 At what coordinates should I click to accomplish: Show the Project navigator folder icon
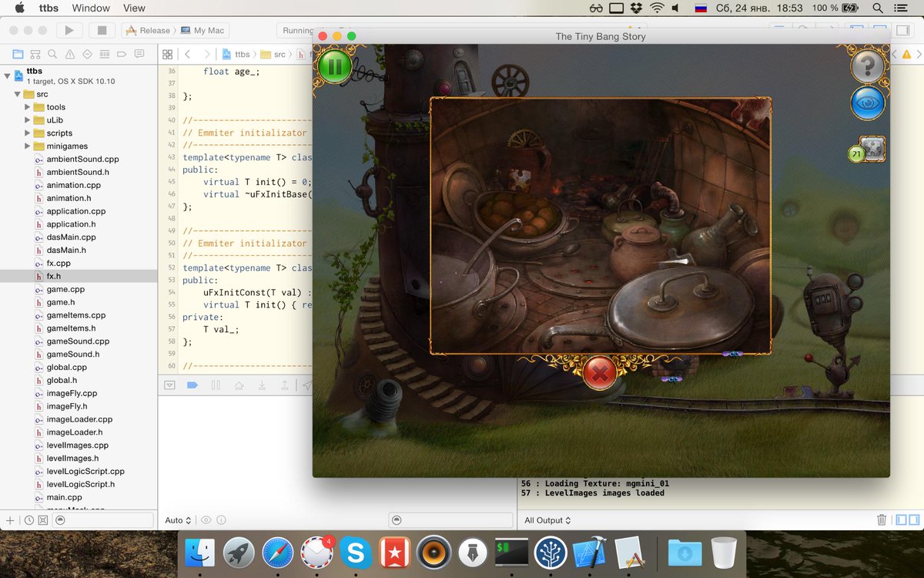tap(18, 54)
